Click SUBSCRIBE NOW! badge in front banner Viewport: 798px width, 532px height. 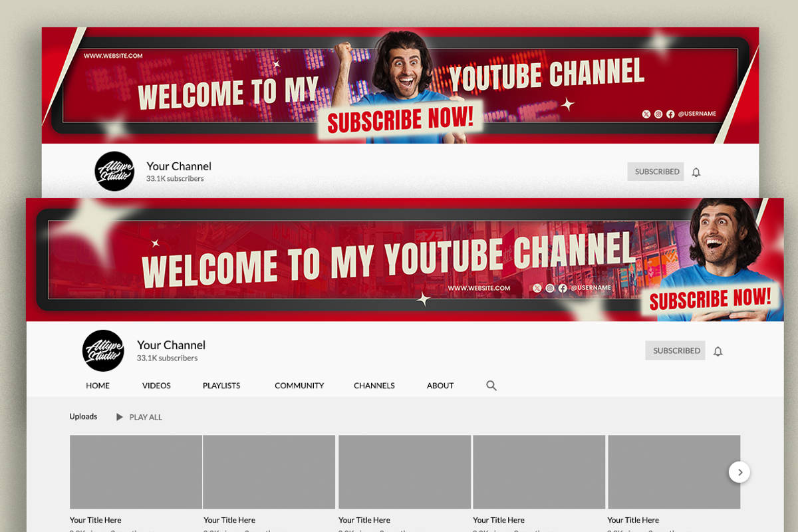point(710,299)
